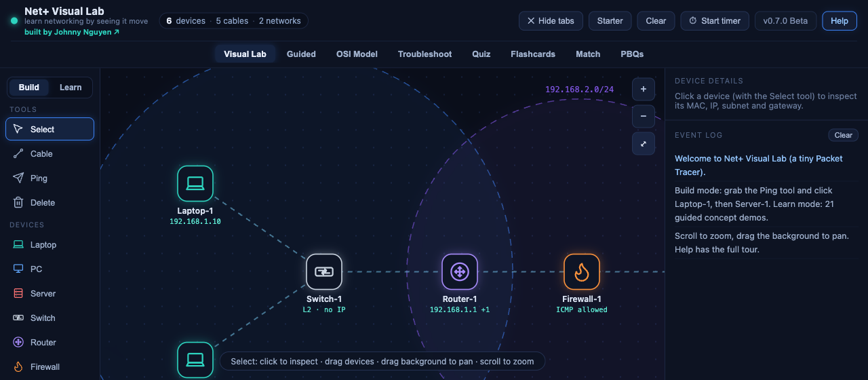Start the timer
The image size is (868, 380).
(715, 21)
